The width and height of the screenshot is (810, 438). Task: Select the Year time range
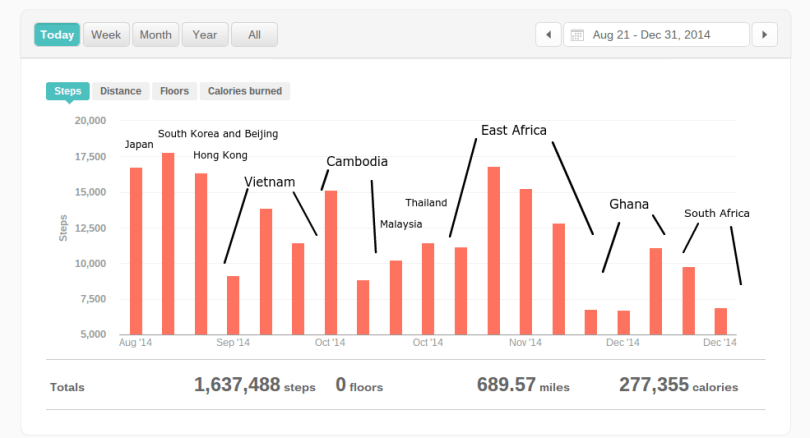click(204, 35)
